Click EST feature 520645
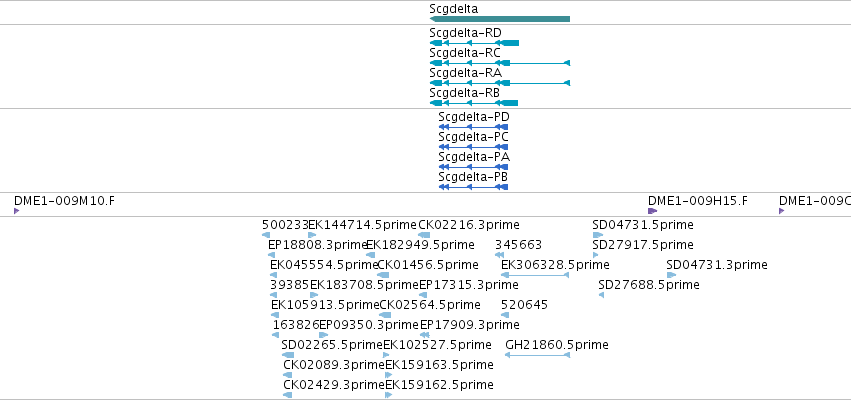The height and width of the screenshot is (400, 851). click(505, 315)
